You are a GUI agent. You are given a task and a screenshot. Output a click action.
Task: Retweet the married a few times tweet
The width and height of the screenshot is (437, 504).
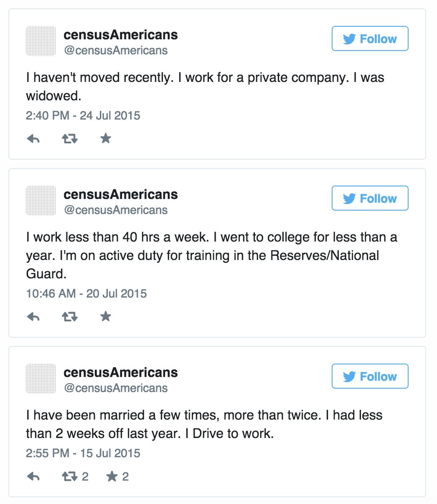(x=70, y=476)
